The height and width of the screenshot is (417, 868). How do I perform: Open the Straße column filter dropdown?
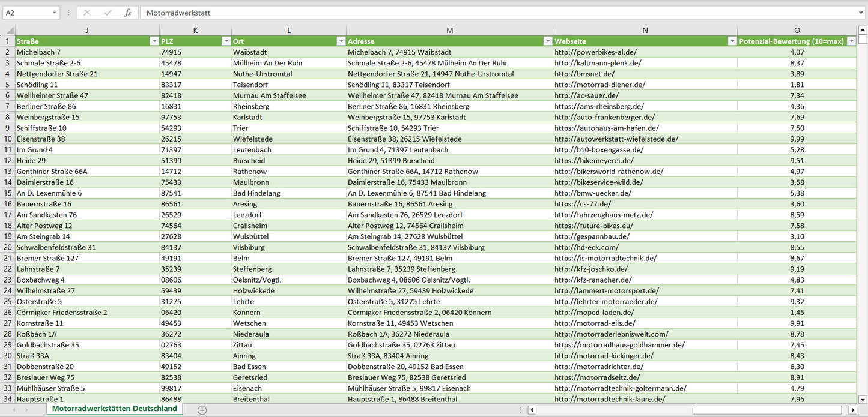[x=154, y=41]
